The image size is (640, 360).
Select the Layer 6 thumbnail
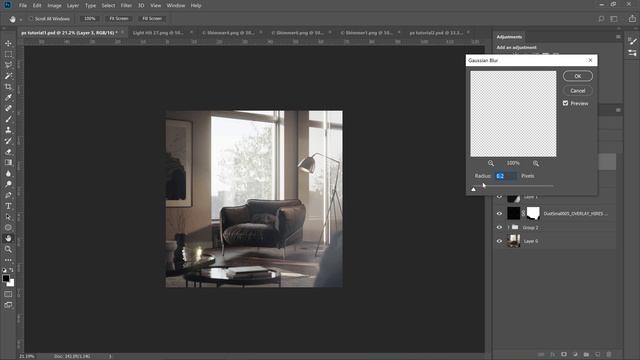[x=513, y=241]
